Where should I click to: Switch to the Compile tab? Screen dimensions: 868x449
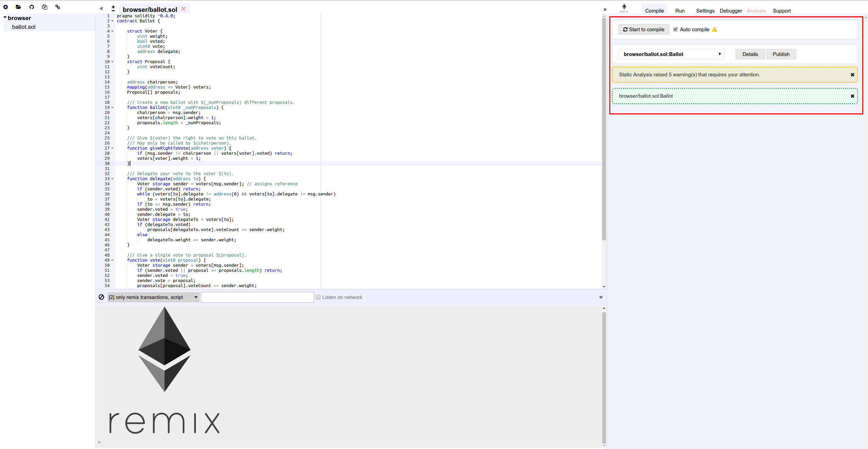pyautogui.click(x=654, y=11)
